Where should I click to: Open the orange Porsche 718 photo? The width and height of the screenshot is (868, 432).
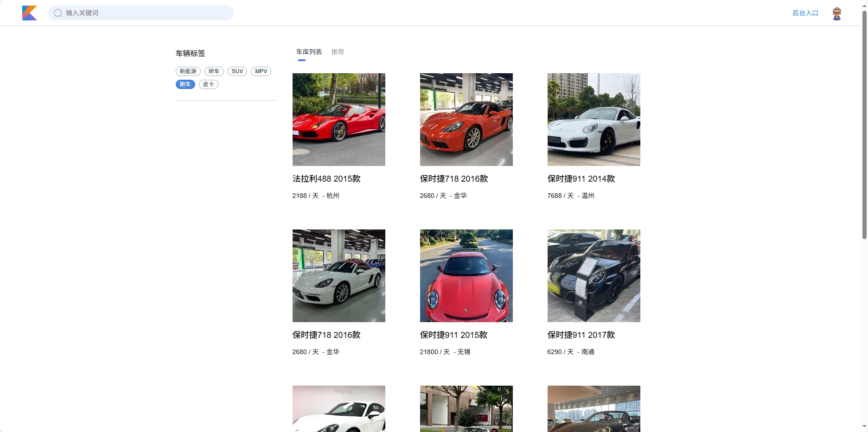[x=466, y=120]
